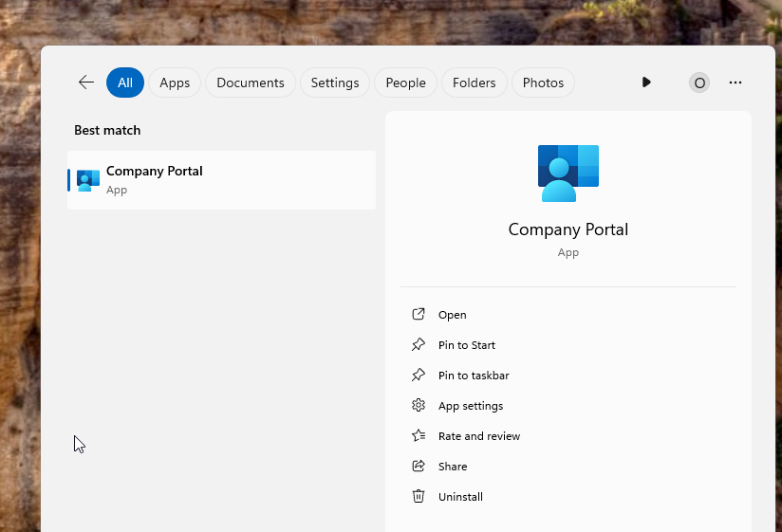Open App settings via the gear icon
This screenshot has width=782, height=532.
pos(419,406)
